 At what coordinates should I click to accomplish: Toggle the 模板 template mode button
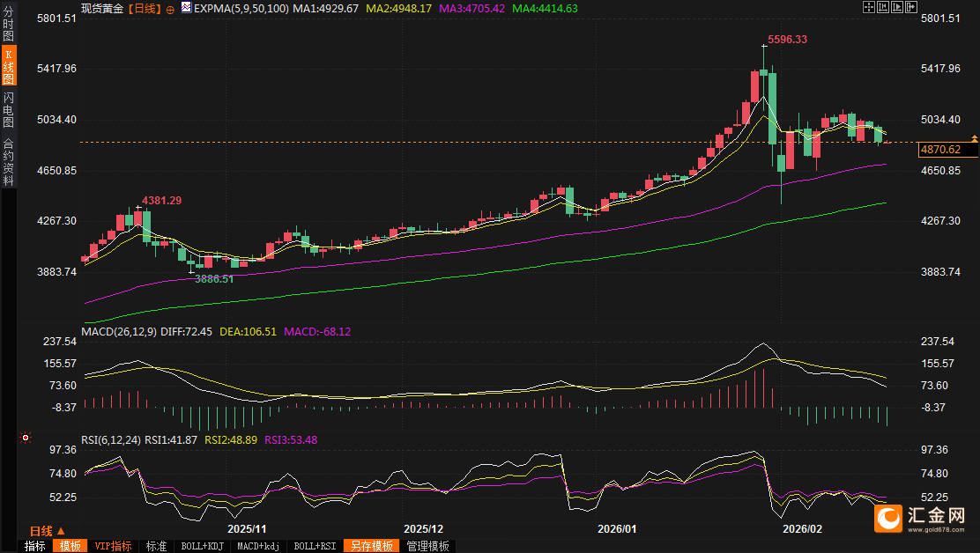[x=71, y=546]
